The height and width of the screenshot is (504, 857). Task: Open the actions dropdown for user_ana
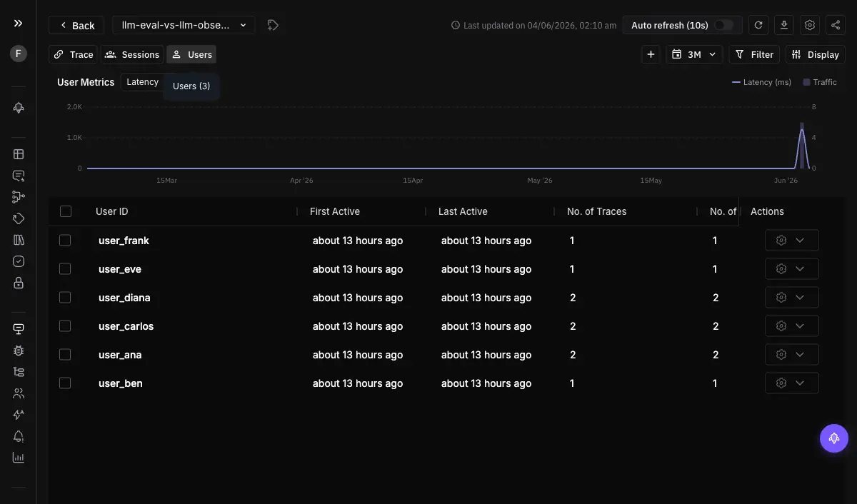[792, 355]
